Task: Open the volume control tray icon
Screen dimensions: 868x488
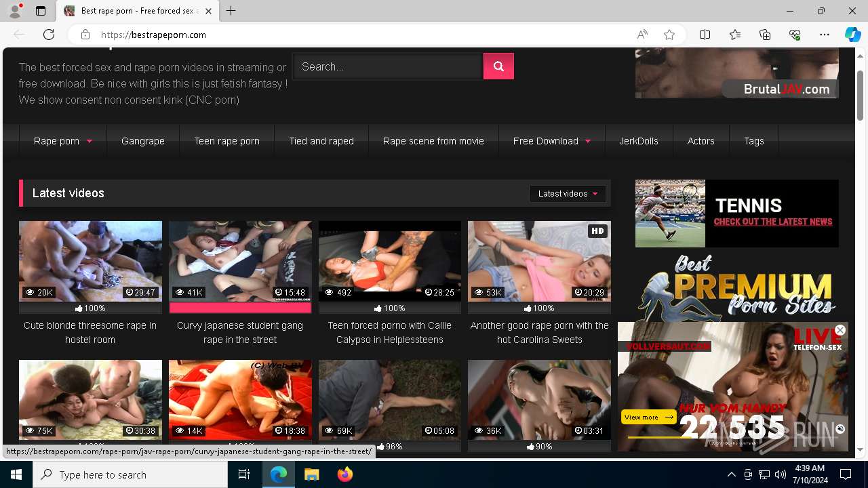Action: tap(781, 474)
